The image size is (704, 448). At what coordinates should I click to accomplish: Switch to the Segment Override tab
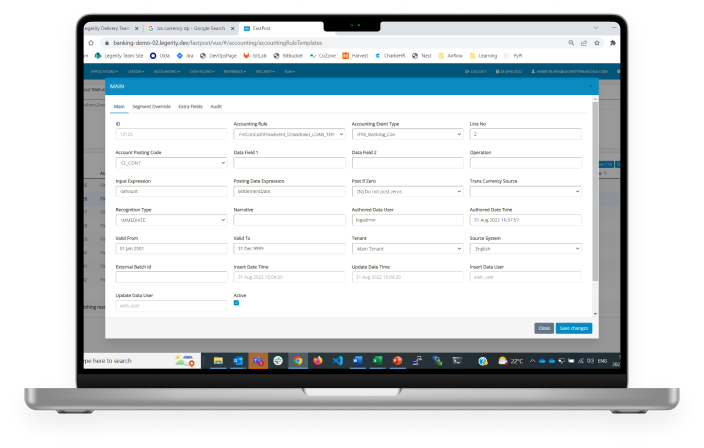pos(153,106)
